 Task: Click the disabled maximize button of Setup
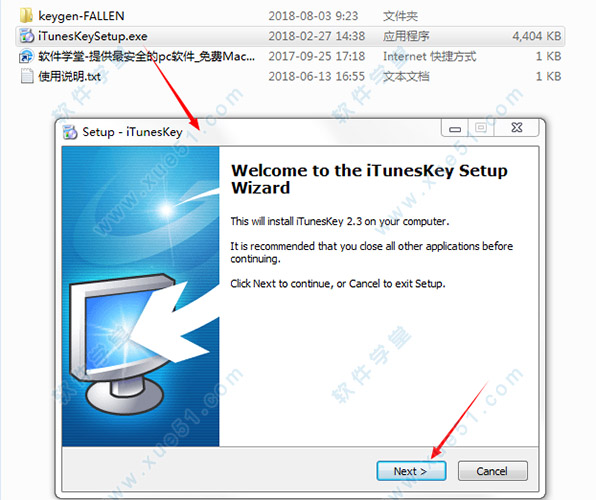[481, 128]
